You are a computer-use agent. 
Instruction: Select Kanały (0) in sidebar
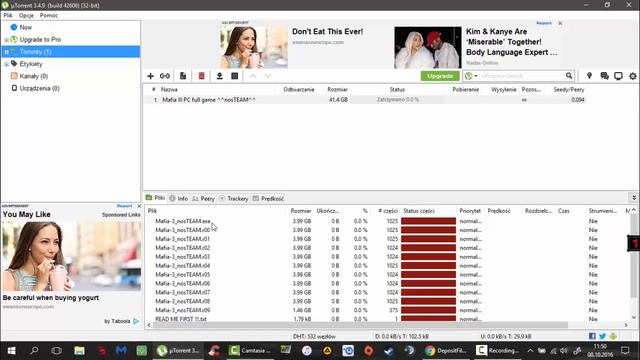coord(33,76)
